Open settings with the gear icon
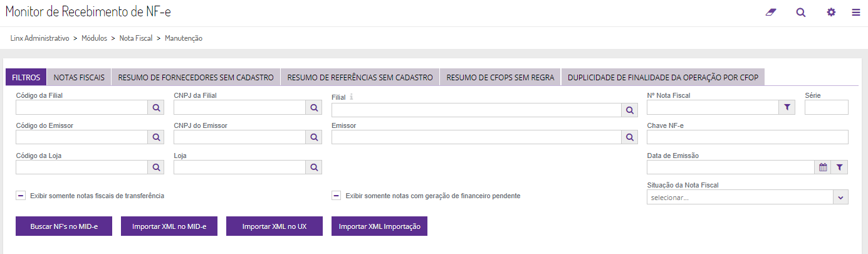868x254 pixels. (x=831, y=13)
